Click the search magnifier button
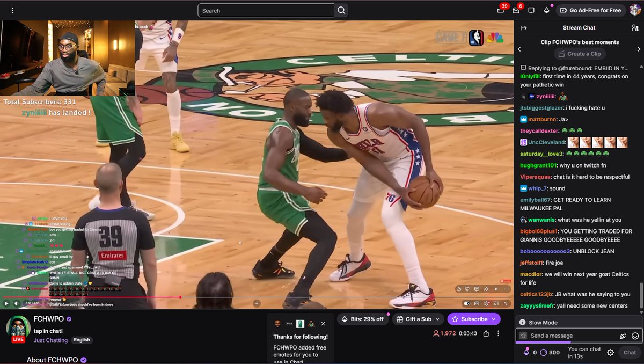Viewport: 644px width, 364px height. click(x=341, y=10)
